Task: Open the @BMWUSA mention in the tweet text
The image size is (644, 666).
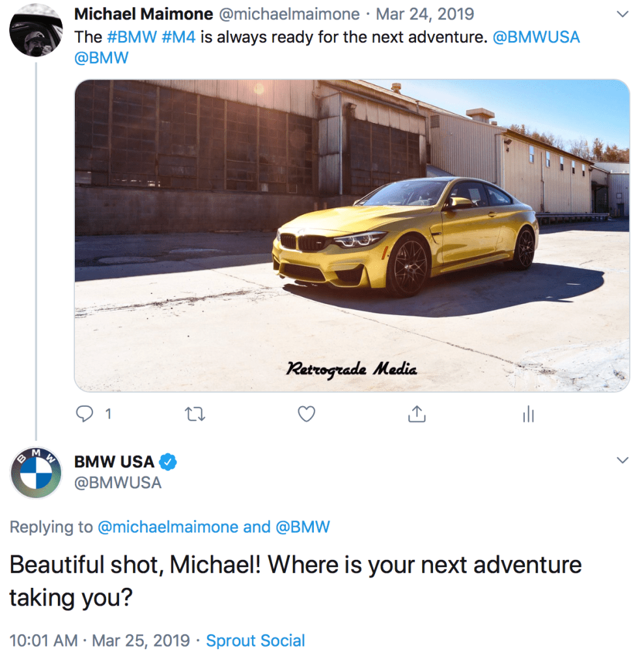Action: point(537,37)
